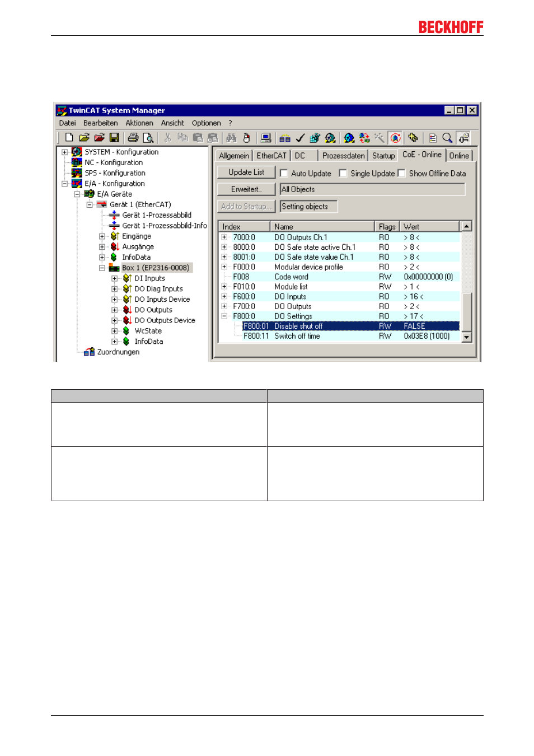Click the Copy toolbar icon

182,138
